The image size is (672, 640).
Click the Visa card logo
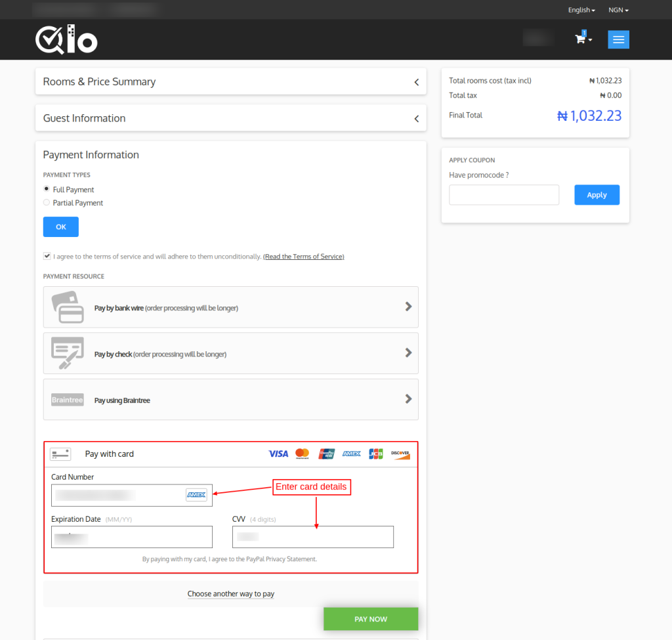278,454
